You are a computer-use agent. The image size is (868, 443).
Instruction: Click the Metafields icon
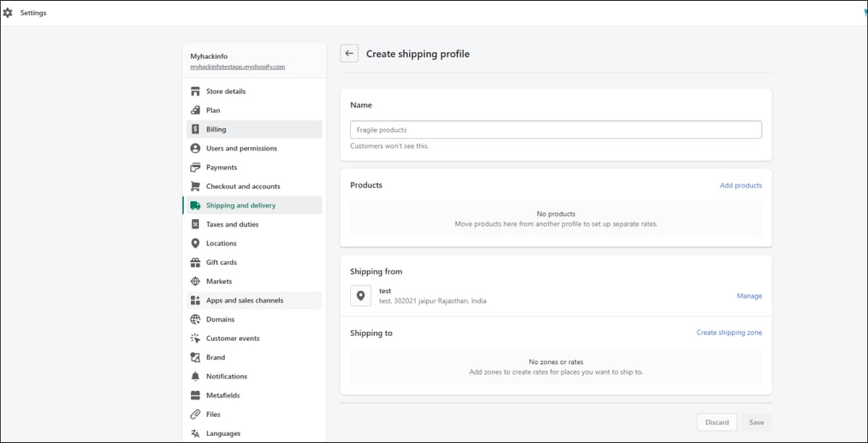point(195,395)
